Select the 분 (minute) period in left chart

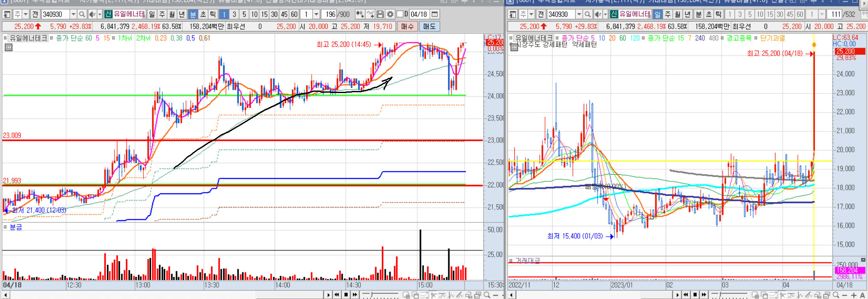point(193,14)
